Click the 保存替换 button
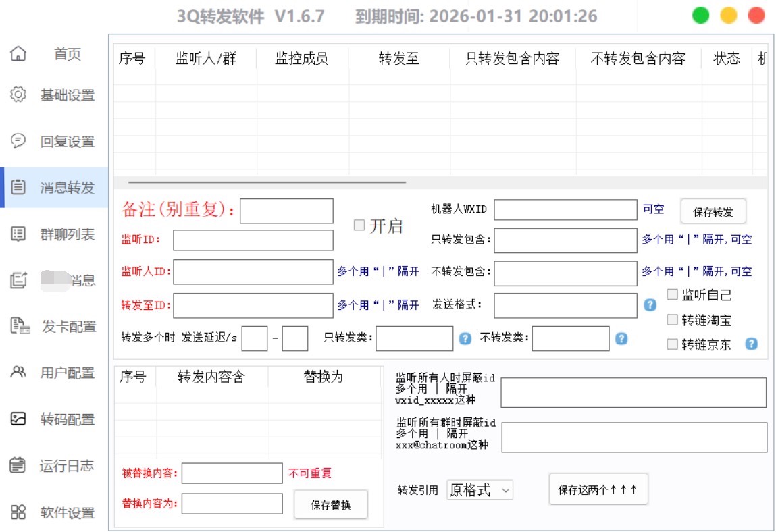Viewport: 776px width, 532px height. (x=330, y=505)
